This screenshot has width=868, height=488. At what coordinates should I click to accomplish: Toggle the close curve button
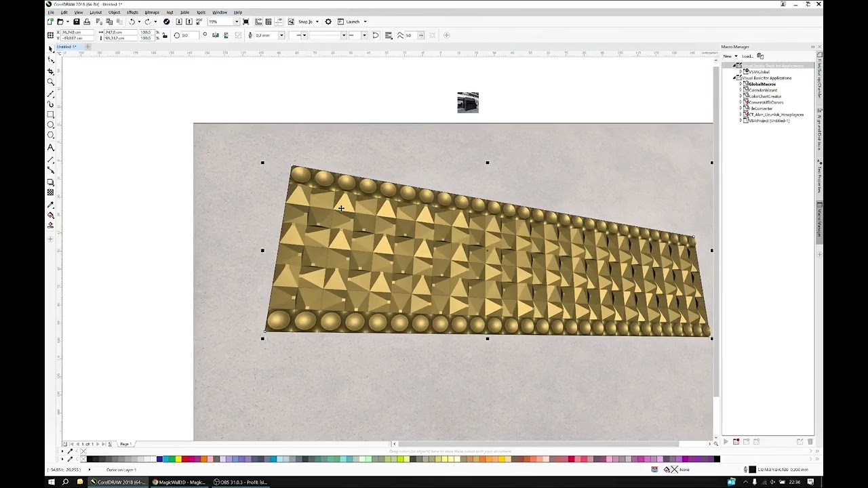[x=376, y=35]
